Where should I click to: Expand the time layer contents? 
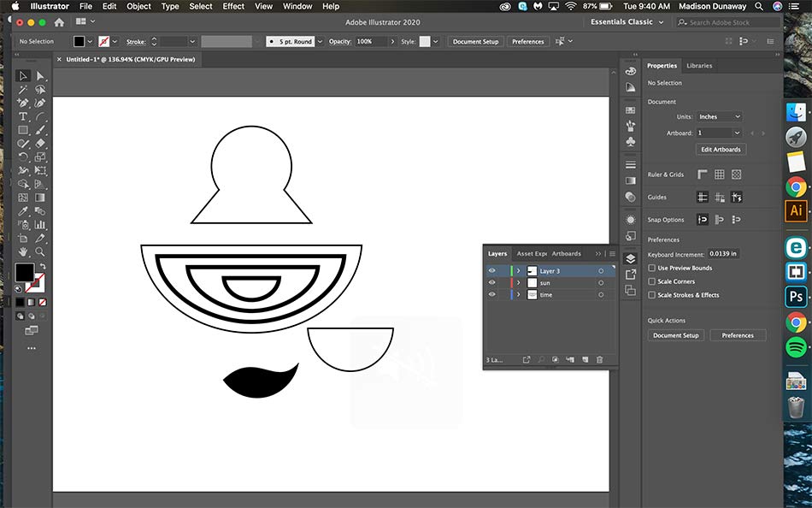[x=518, y=294]
